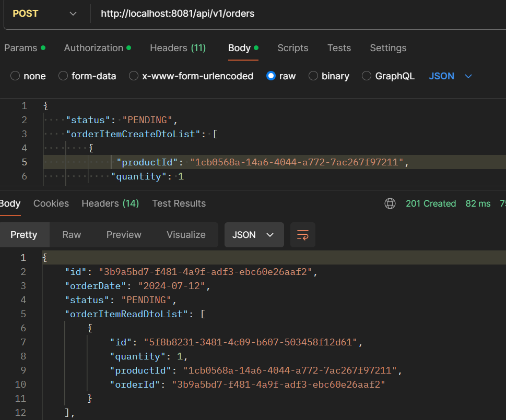Screen dimensions: 506x420
Task: Open the Tests tab
Action: click(x=339, y=48)
